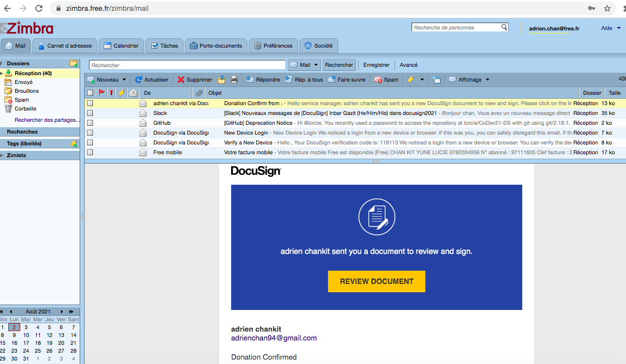The image size is (626, 364).
Task: Check the Free mobile message checkbox
Action: (x=90, y=152)
